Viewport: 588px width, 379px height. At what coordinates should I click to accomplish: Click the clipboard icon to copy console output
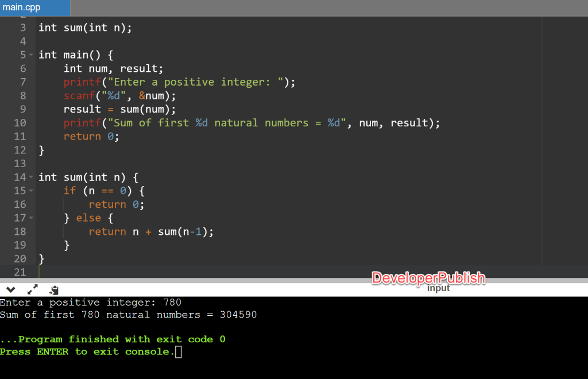(53, 289)
